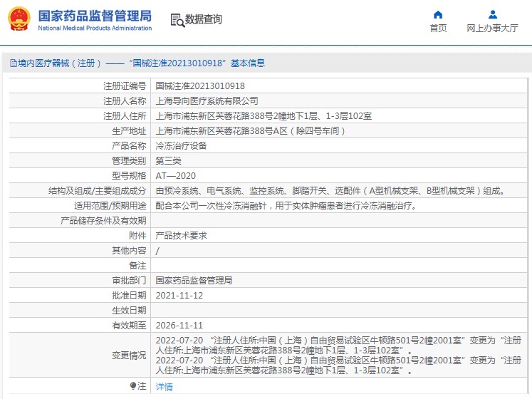The image size is (532, 399).
Task: Click the 产品储存条件及有效期 label
Action: tap(103, 220)
